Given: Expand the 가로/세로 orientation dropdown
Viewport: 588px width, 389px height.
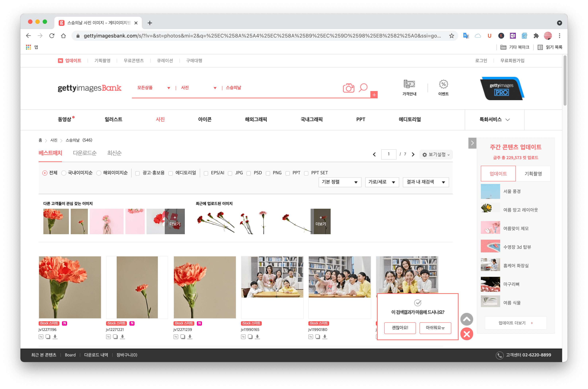Looking at the screenshot, I should click(382, 182).
